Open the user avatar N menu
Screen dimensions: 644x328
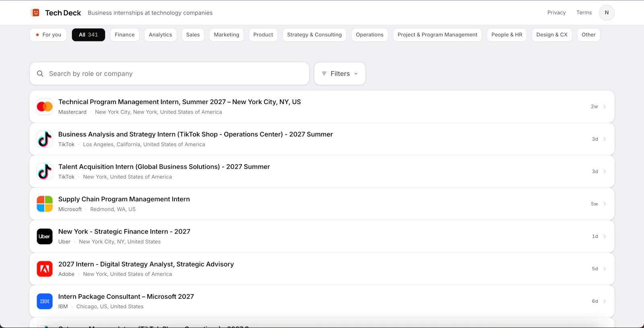(x=607, y=12)
